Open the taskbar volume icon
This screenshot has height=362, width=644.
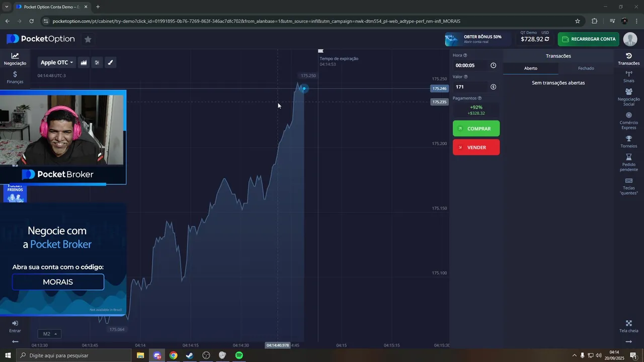[599, 355]
